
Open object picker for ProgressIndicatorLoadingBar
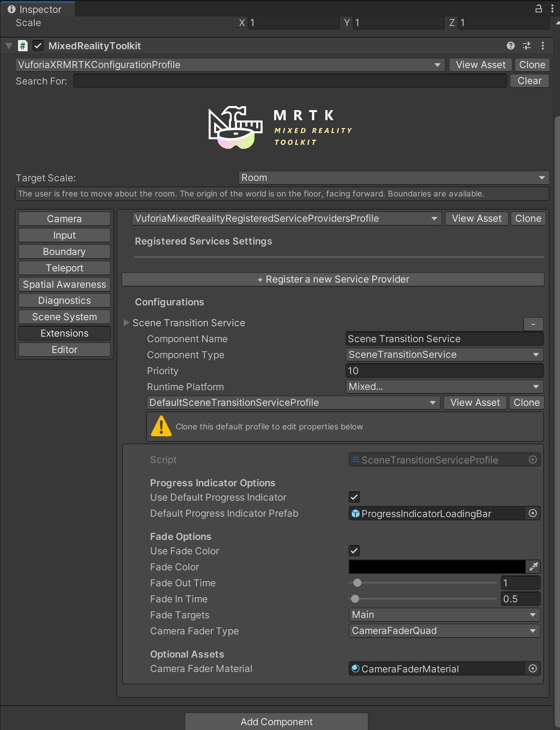533,513
